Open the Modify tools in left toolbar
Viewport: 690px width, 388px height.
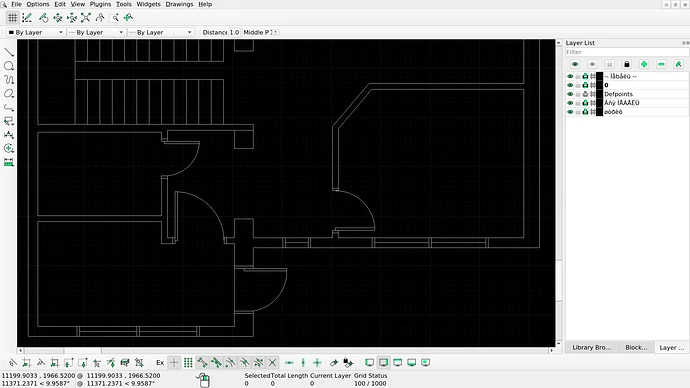coord(9,149)
